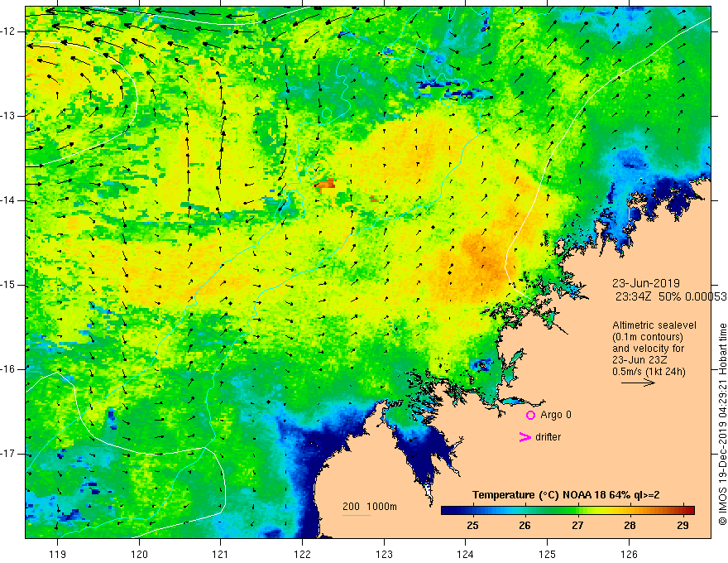
Task: Click the longitude label 120
Action: coord(139,554)
